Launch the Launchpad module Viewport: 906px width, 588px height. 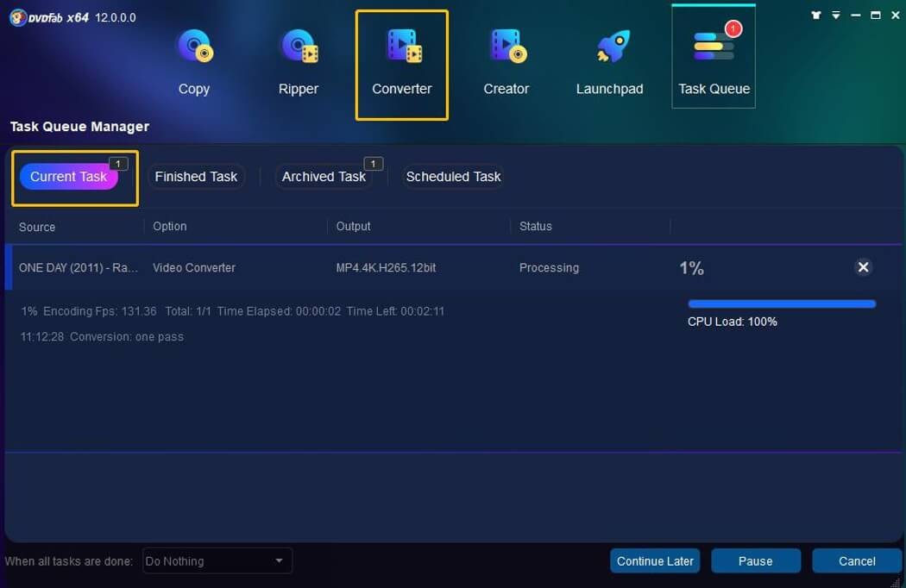[x=609, y=60]
